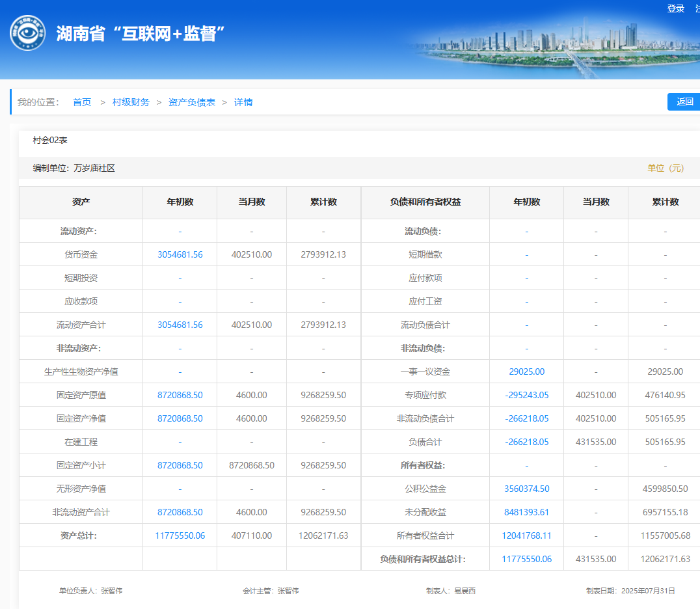Open 流动资产合计 opening value 3054681.56
This screenshot has height=609, width=700.
coord(180,325)
